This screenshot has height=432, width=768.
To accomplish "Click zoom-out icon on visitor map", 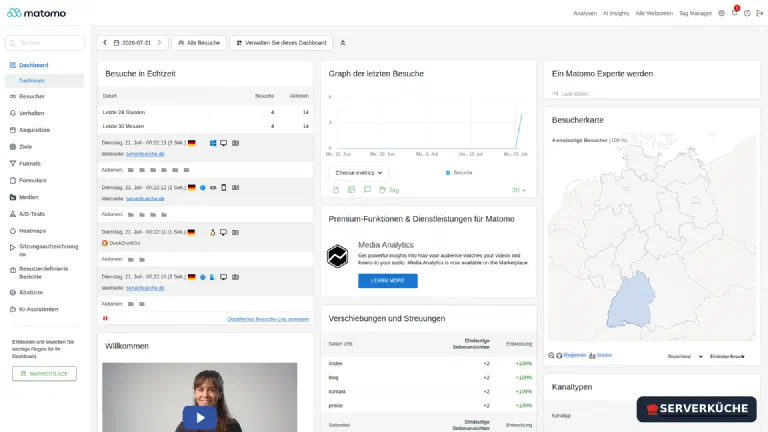I will [x=551, y=356].
